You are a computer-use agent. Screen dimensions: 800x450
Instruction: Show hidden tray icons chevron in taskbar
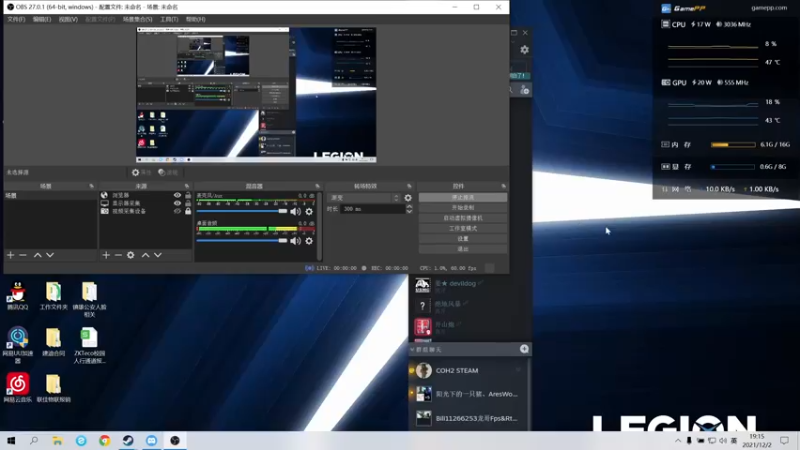tap(678, 440)
